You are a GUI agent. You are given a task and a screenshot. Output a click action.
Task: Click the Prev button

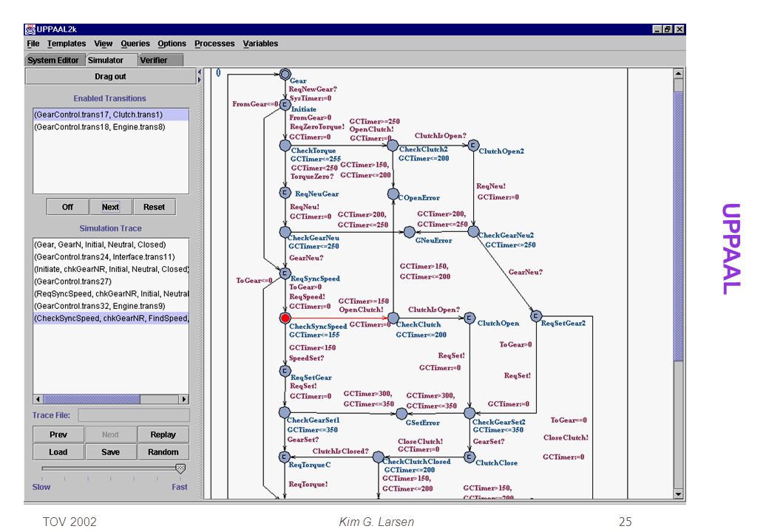58,434
